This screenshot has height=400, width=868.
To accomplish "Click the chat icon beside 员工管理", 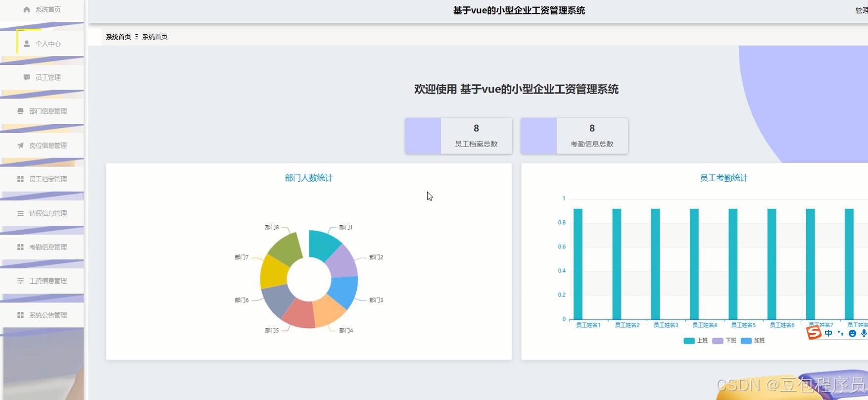I will [27, 77].
